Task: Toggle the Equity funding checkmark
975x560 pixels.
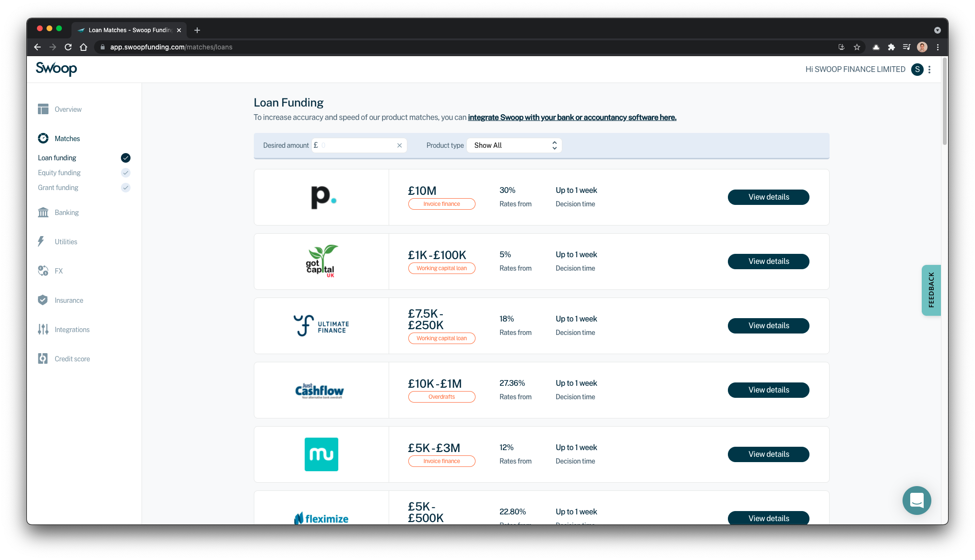Action: click(125, 172)
